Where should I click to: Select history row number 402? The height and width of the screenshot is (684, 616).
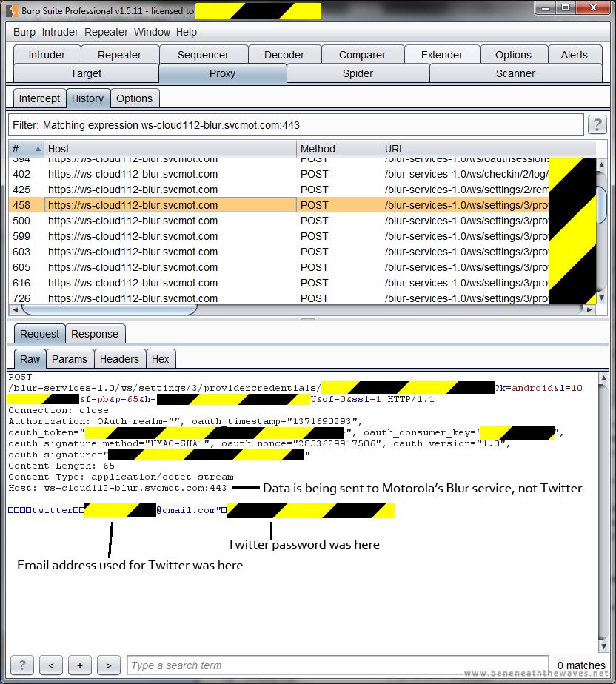(x=278, y=174)
